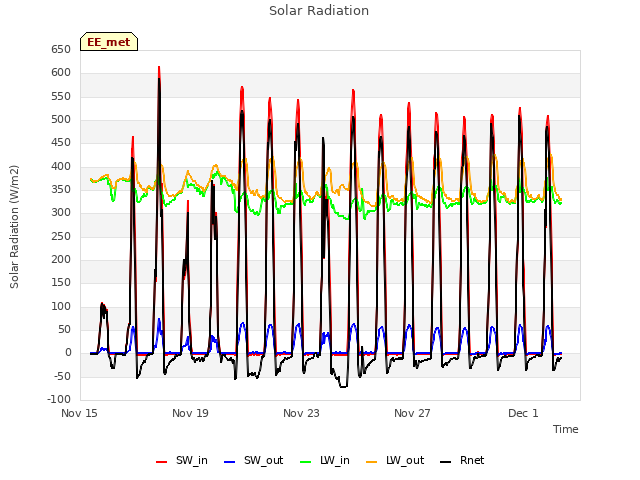
Task: Click the 250 y-axis tick label
Action: click(x=61, y=236)
